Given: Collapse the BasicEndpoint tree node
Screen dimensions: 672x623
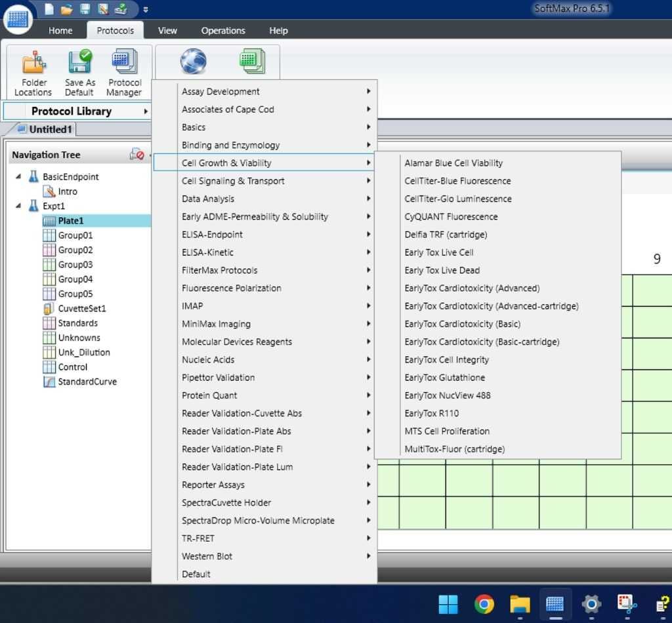Looking at the screenshot, I should tap(18, 176).
